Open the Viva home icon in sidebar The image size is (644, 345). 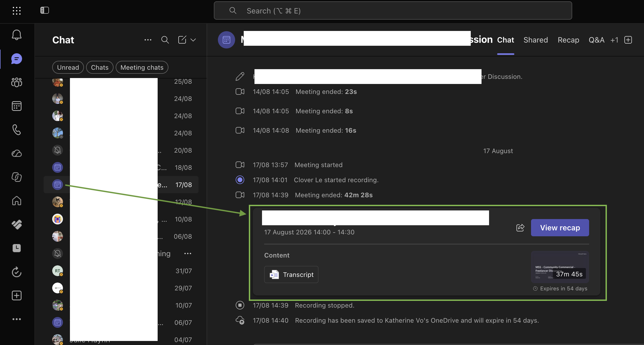click(x=17, y=201)
